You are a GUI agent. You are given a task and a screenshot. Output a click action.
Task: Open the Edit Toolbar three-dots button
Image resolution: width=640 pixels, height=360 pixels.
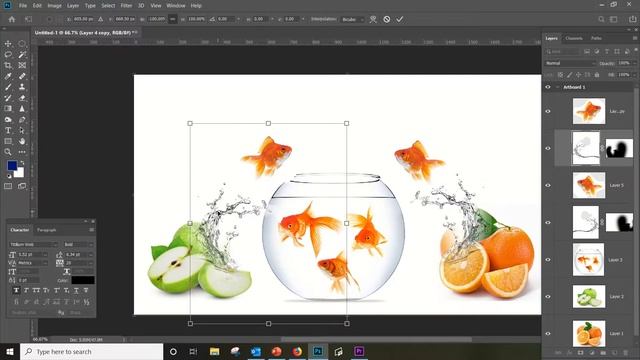coord(22,152)
